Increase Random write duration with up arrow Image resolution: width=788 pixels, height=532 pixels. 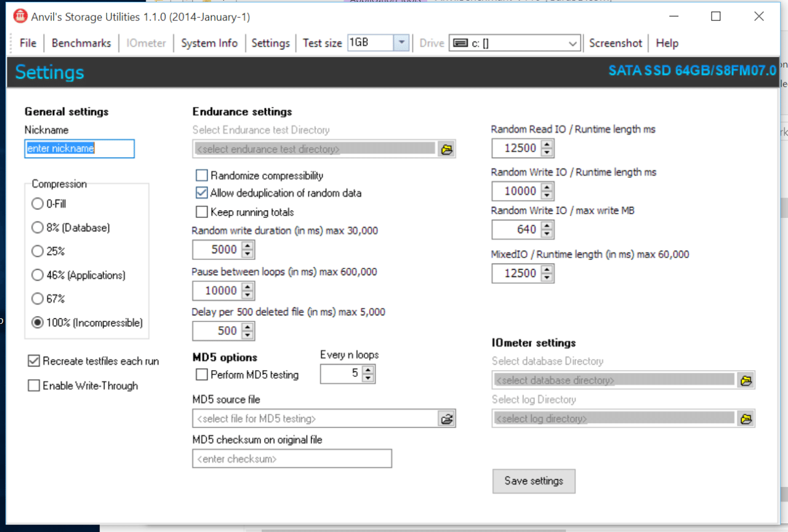pos(247,246)
